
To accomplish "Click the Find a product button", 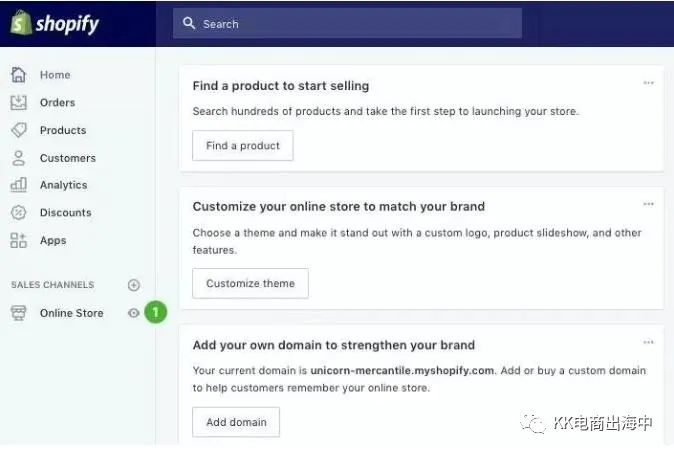I will (x=243, y=146).
